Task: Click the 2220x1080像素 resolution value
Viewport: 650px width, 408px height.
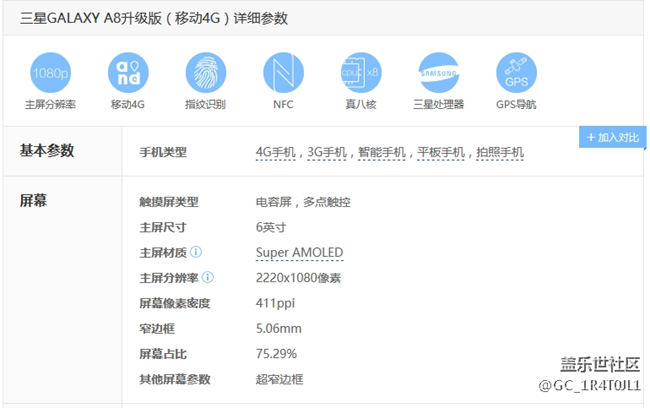Action: (298, 278)
